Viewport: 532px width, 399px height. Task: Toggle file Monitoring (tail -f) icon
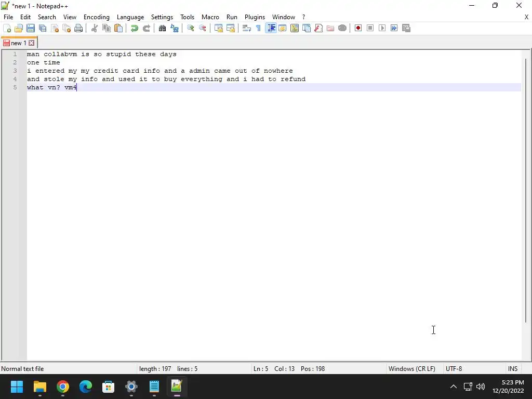click(x=342, y=28)
